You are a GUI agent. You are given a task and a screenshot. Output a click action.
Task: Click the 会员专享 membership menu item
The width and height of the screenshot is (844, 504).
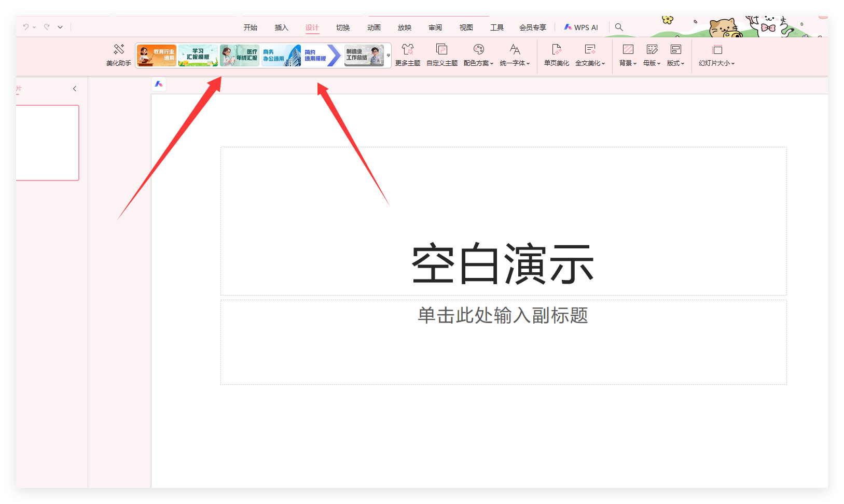[x=532, y=27]
